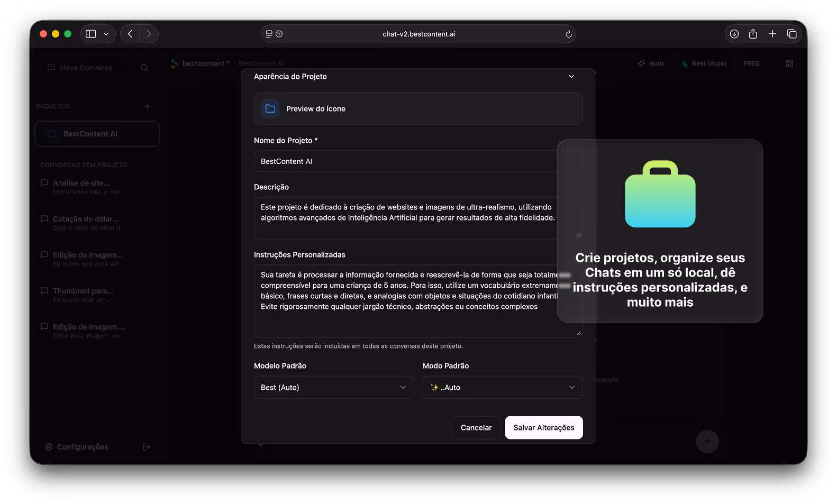Click the logout icon beside Configurações

coord(147,447)
